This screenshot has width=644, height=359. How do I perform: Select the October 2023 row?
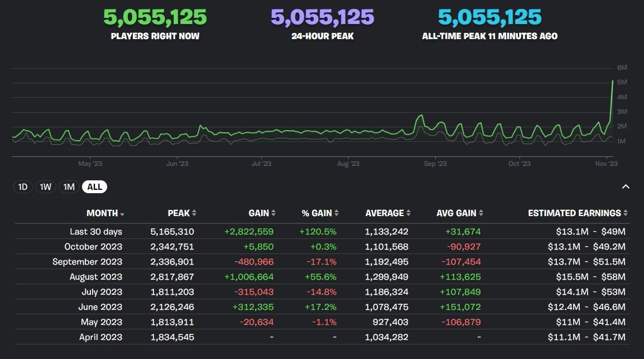[93, 247]
